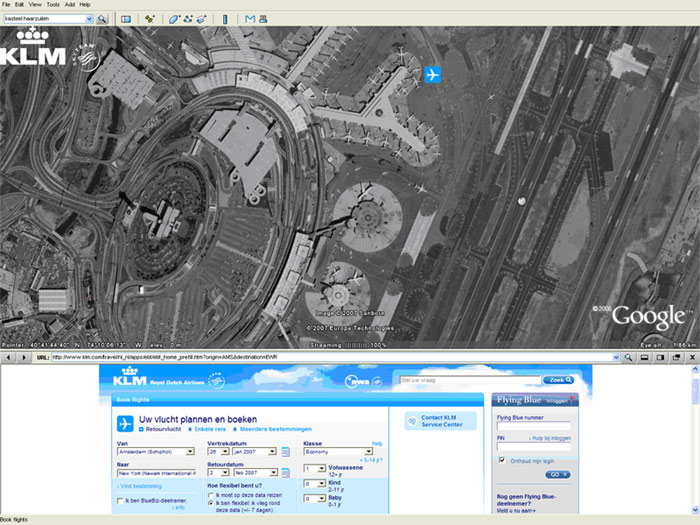Click the '5-14 jr?' link
This screenshot has height=525, width=700.
click(371, 460)
